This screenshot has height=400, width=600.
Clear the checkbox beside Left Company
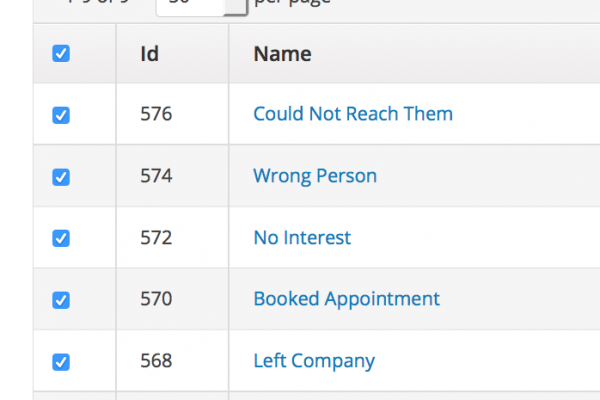[61, 362]
